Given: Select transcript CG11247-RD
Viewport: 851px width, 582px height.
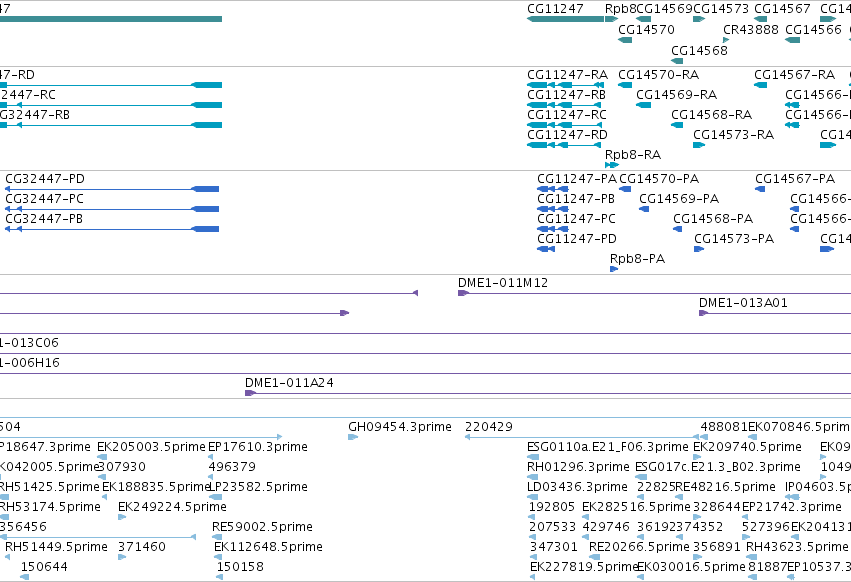Looking at the screenshot, I should point(567,135).
